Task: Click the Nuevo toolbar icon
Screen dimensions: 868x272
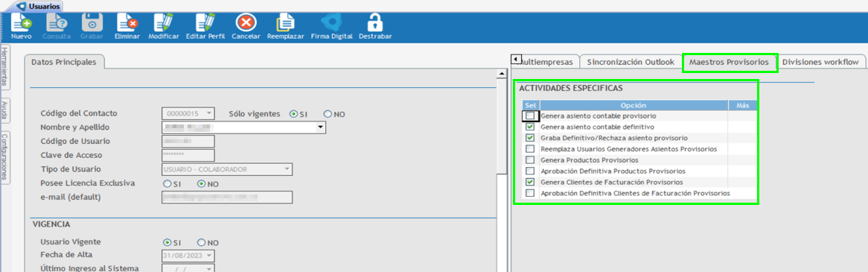Action: tap(21, 23)
